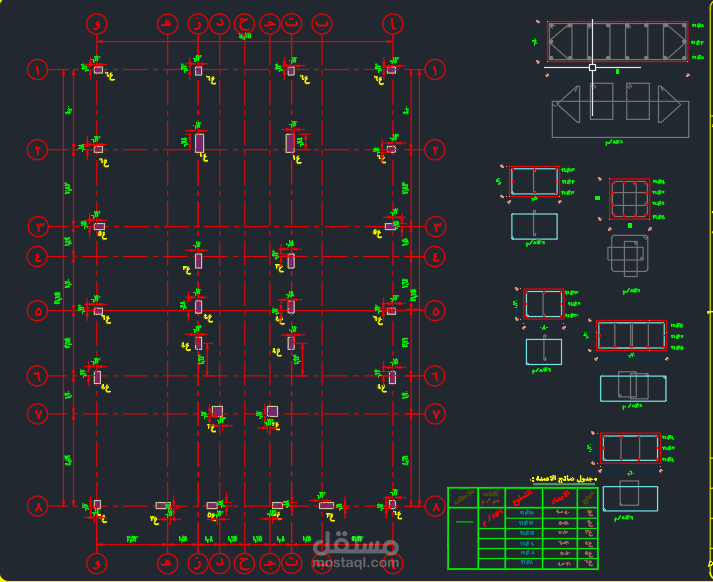Click the red stirrup value in the كانات column

(x=492, y=517)
